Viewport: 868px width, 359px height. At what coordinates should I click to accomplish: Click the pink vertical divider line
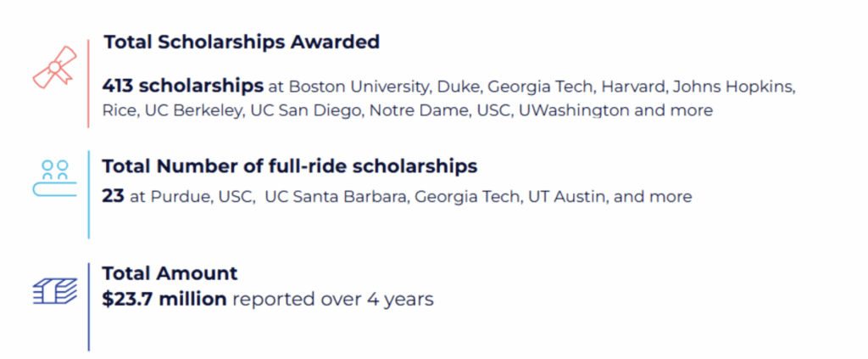click(88, 84)
